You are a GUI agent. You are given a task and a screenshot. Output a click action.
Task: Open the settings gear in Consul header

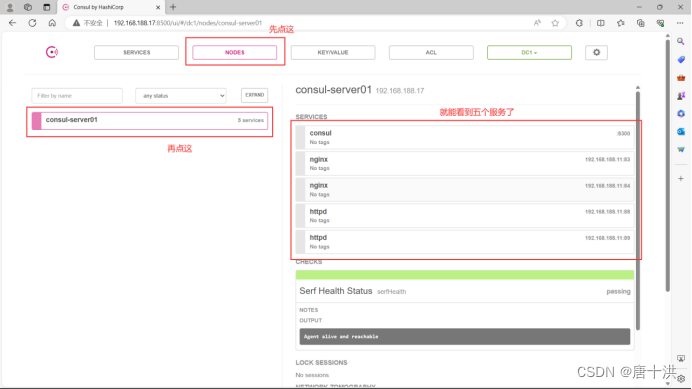tap(596, 53)
